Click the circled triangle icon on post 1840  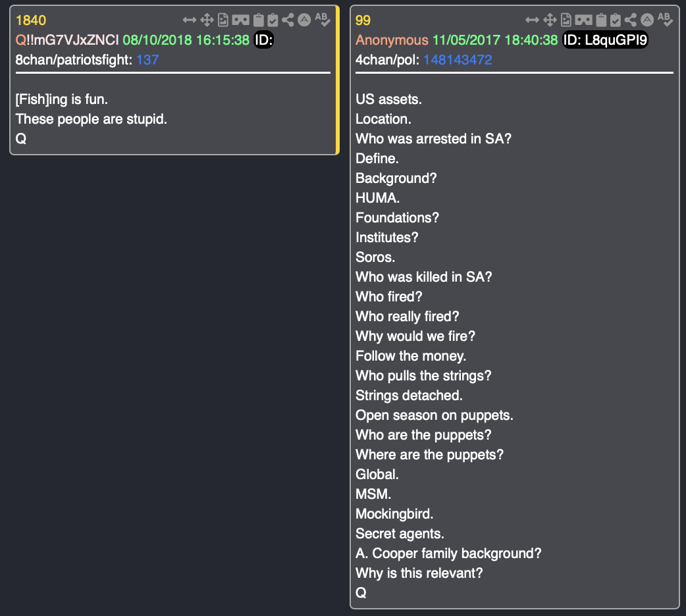point(304,20)
